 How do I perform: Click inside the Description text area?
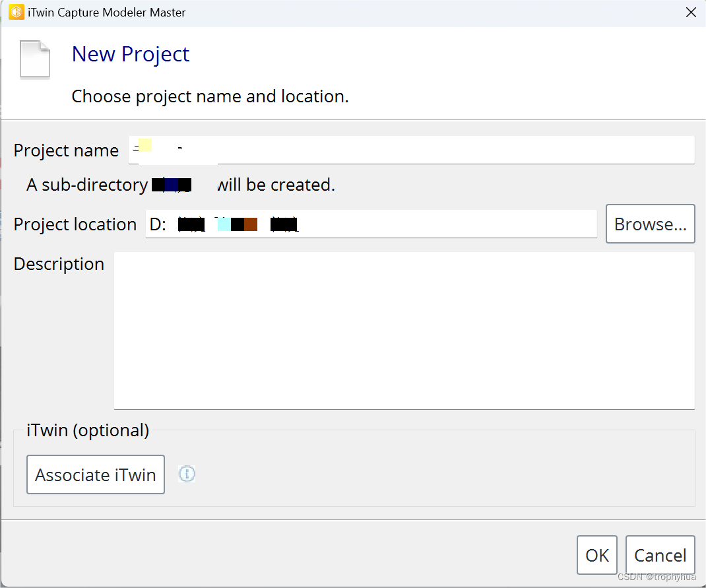coord(404,331)
